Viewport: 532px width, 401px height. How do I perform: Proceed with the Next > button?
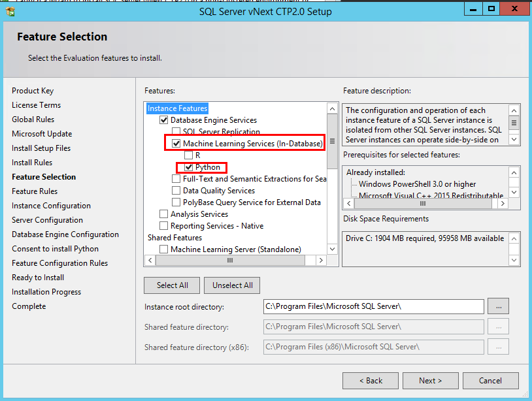tap(431, 381)
